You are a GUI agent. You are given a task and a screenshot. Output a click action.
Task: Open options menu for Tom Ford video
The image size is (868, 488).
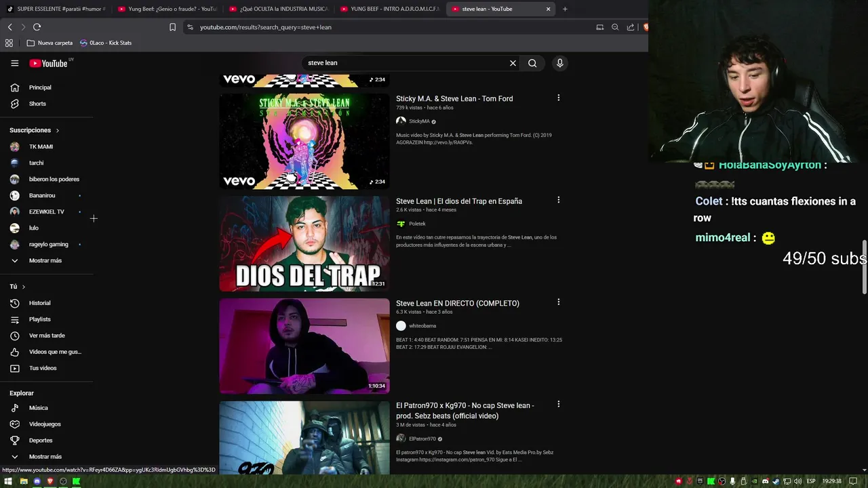[x=558, y=98]
